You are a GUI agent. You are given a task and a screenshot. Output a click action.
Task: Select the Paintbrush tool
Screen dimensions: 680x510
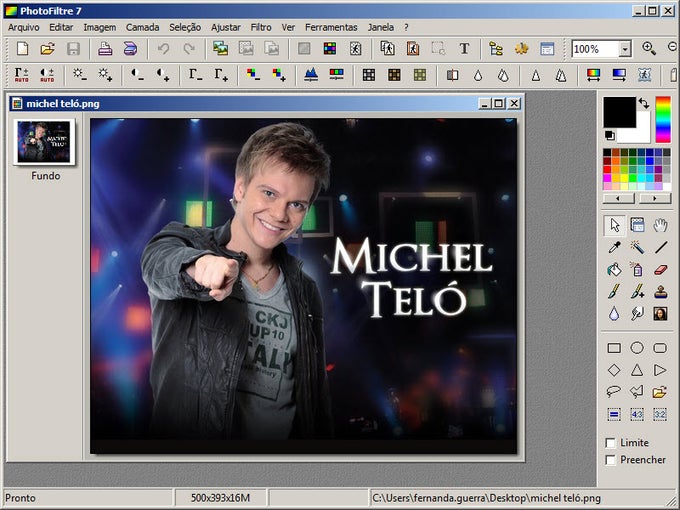614,291
